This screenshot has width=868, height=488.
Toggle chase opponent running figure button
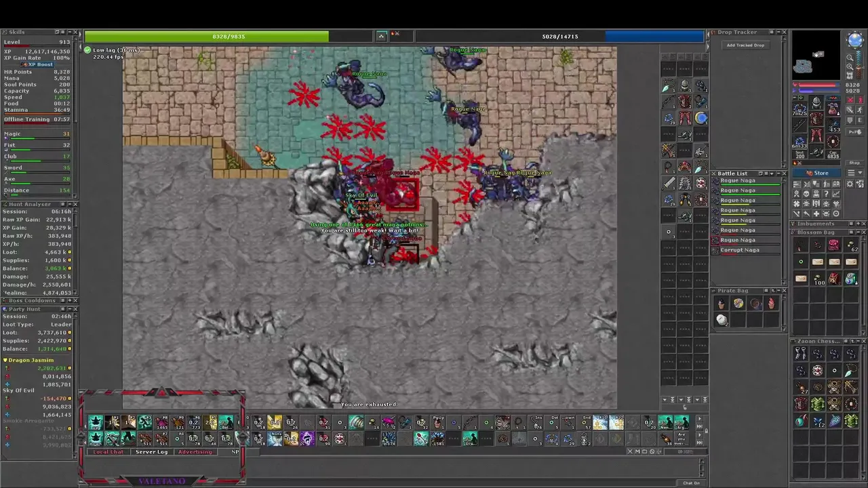click(860, 110)
